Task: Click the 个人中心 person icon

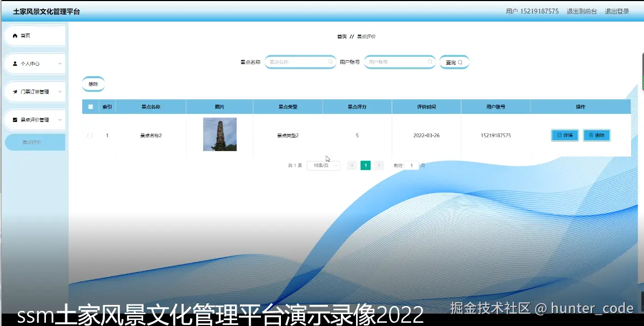Action: pyautogui.click(x=15, y=64)
